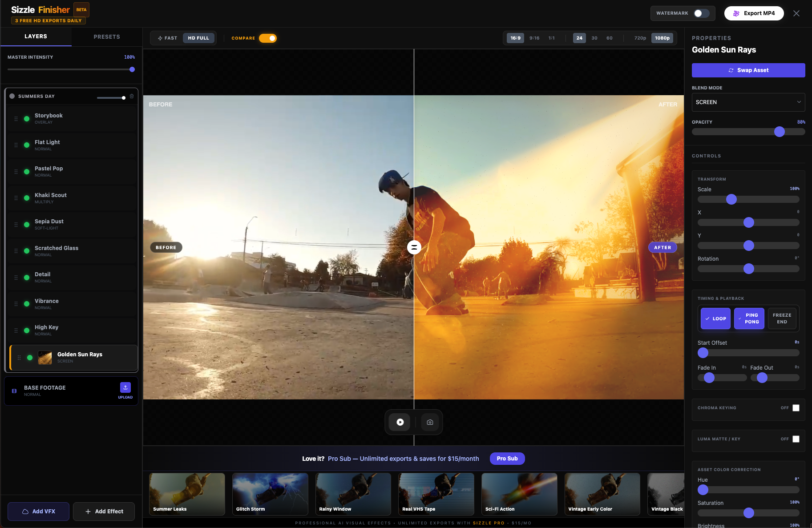Screen dimensions: 812x528
Task: Click the Export MP4 button
Action: 754,13
